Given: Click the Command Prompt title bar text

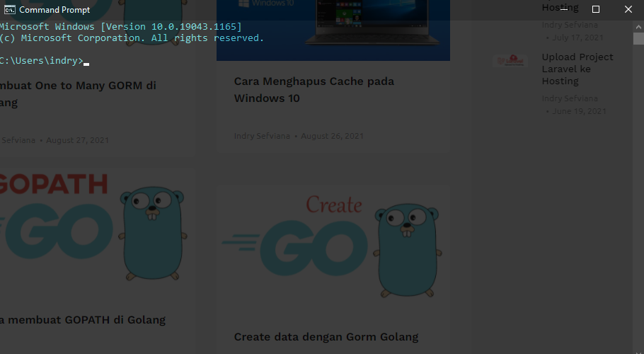Looking at the screenshot, I should (54, 10).
